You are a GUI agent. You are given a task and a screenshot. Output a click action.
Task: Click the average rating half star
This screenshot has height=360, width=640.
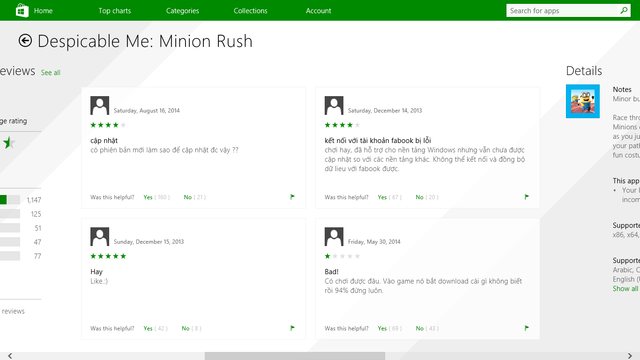point(9,143)
